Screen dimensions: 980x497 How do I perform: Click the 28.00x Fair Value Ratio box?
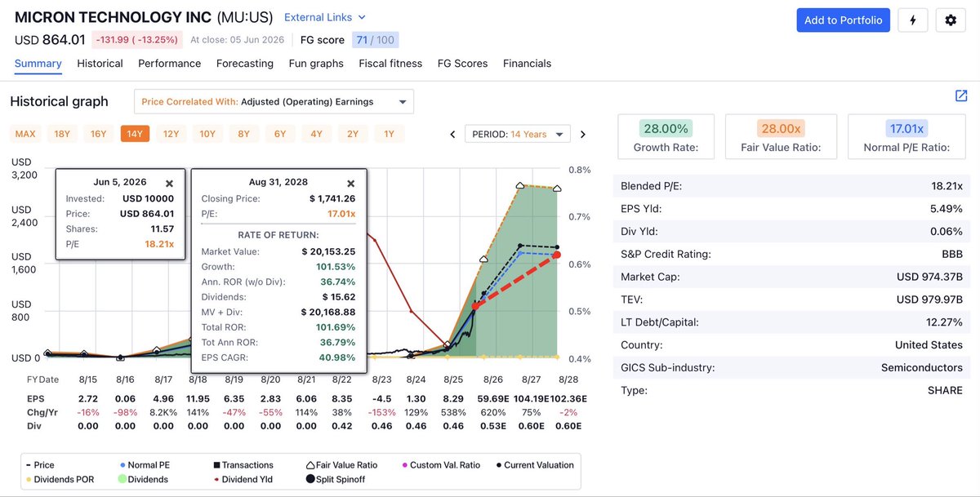pos(781,137)
